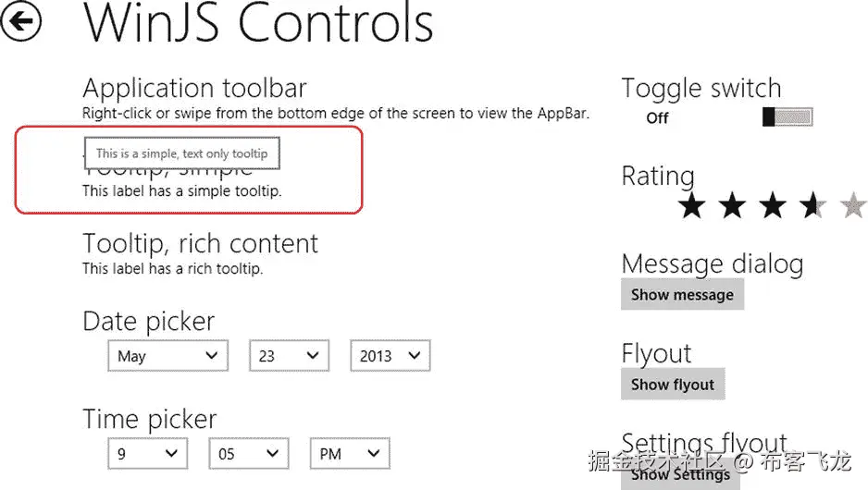Set rating to five stars
Image resolution: width=868 pixels, height=490 pixels.
(x=852, y=205)
